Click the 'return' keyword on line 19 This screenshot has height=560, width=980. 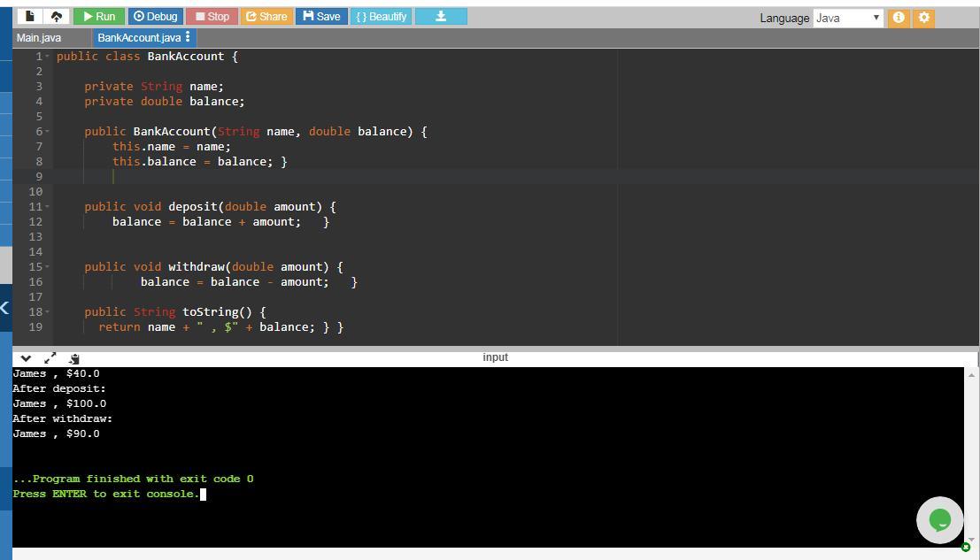[x=120, y=327]
